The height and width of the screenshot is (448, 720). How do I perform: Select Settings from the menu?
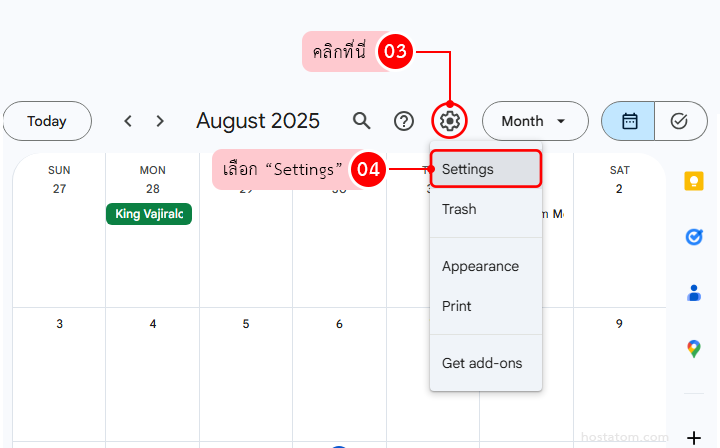(x=486, y=169)
